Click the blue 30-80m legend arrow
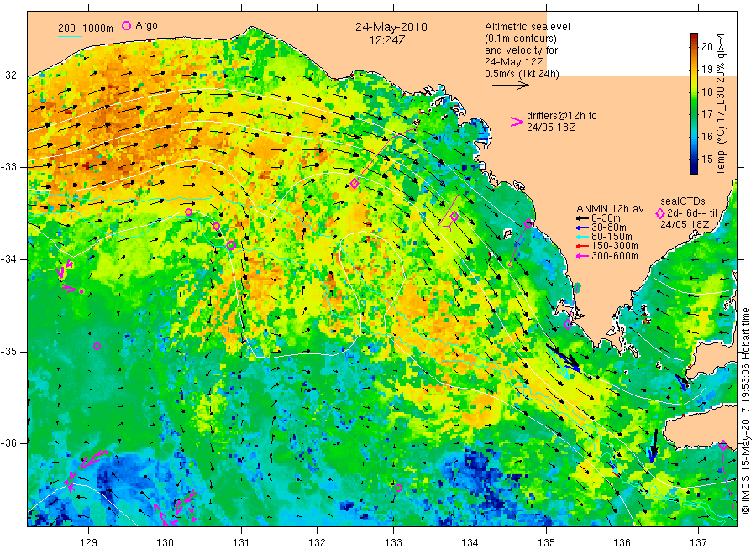 pos(582,227)
